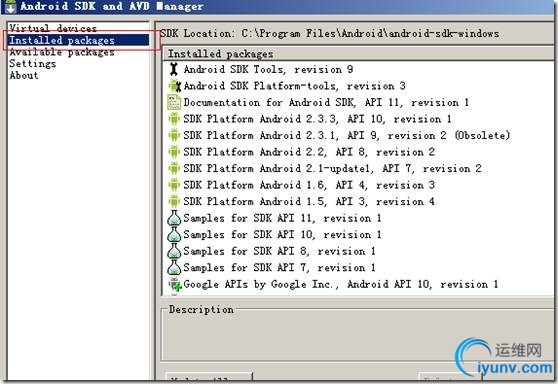This screenshot has height=384, width=558.
Task: Click the android icon for Android 1.5 platform
Action: 174,201
